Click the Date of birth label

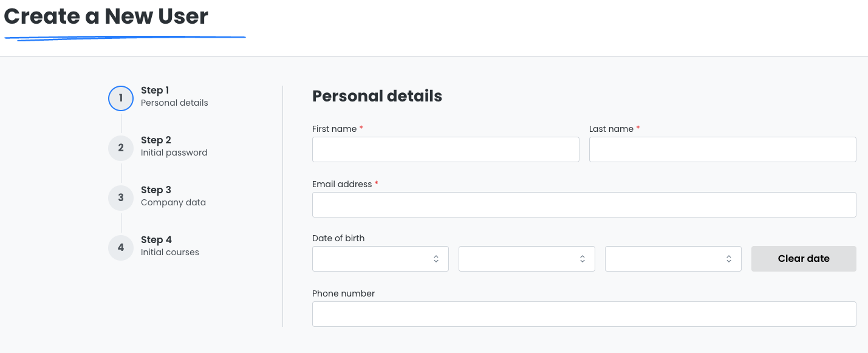(338, 238)
